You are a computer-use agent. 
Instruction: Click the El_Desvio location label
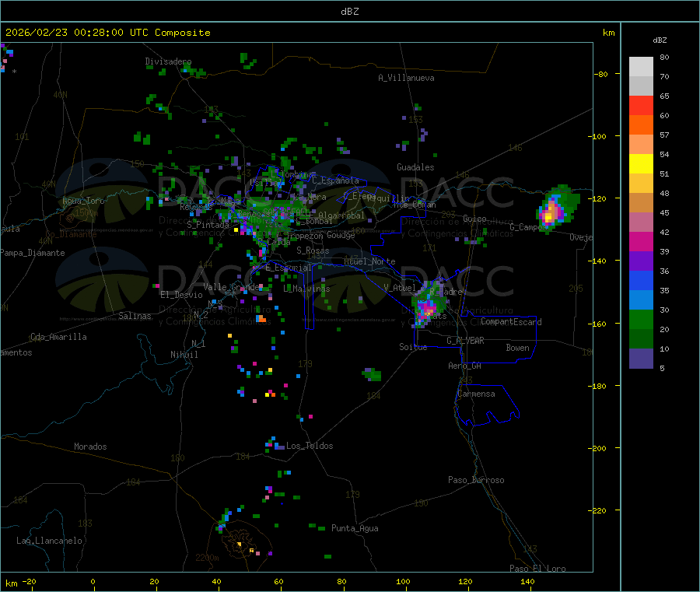182,295
